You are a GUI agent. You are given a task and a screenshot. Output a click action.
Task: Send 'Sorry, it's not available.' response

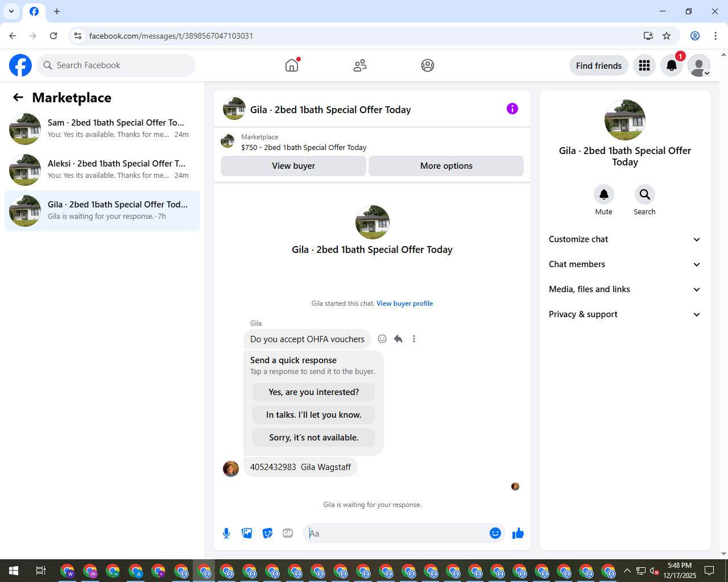click(313, 438)
